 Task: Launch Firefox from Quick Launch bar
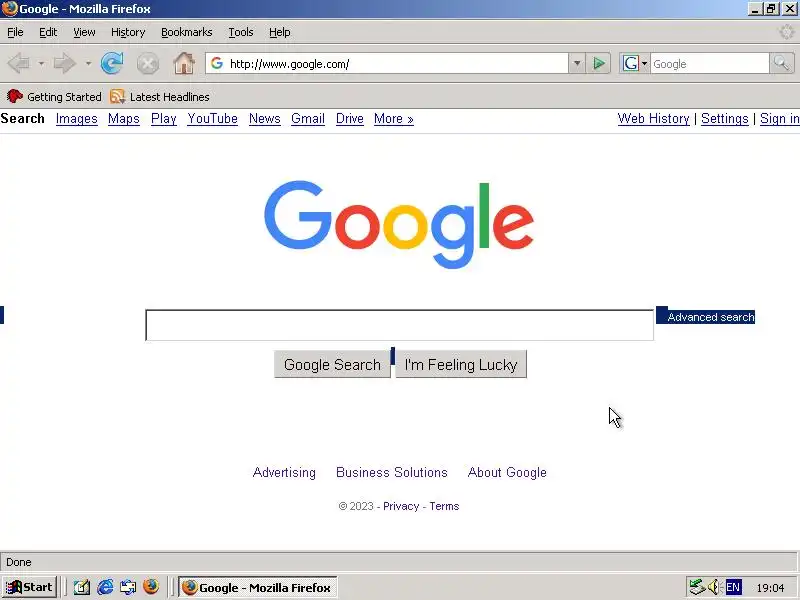151,587
